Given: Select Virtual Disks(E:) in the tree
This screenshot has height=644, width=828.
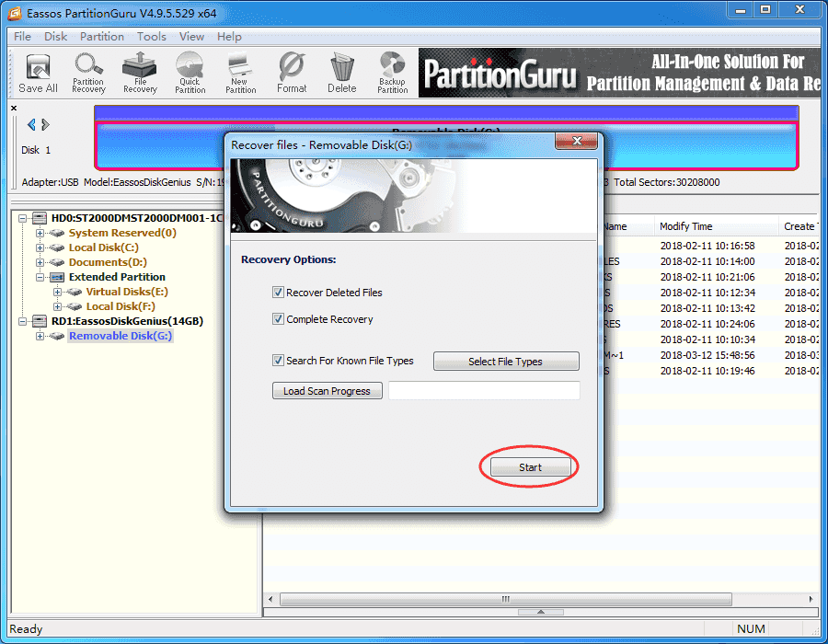Looking at the screenshot, I should pyautogui.click(x=127, y=292).
